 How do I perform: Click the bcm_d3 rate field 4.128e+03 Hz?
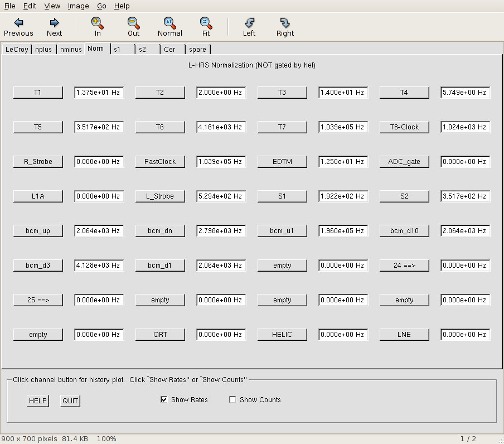[x=99, y=266]
